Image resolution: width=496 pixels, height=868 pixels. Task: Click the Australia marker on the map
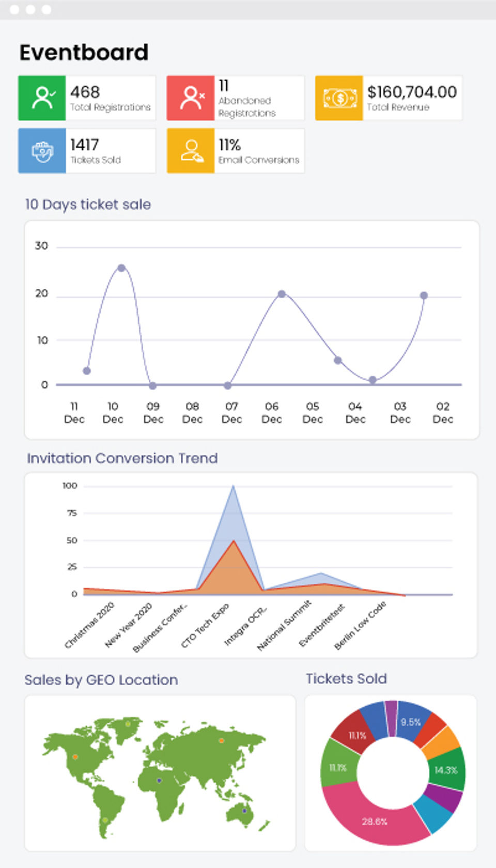tap(244, 811)
